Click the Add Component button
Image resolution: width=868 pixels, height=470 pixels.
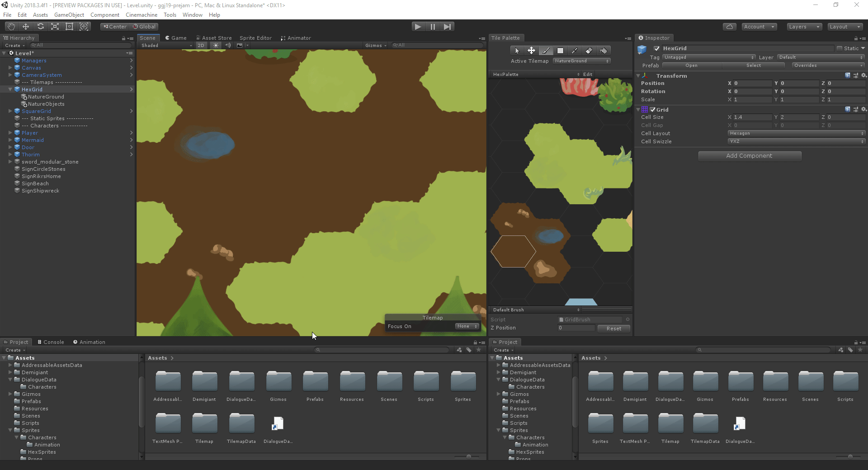pyautogui.click(x=749, y=156)
